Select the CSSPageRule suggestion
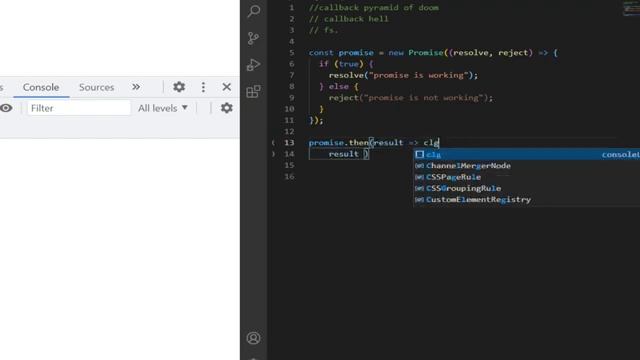 pos(527,177)
